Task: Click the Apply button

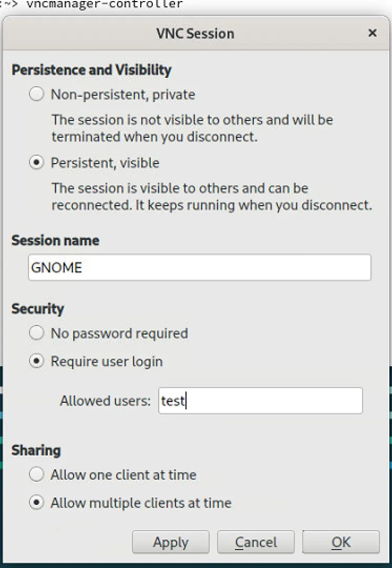Action: [x=170, y=542]
